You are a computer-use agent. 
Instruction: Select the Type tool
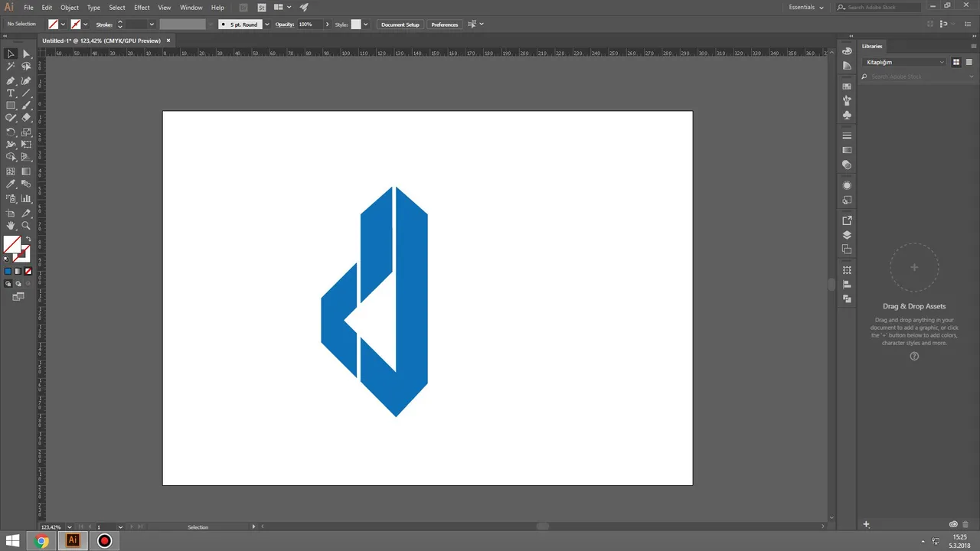pos(11,93)
